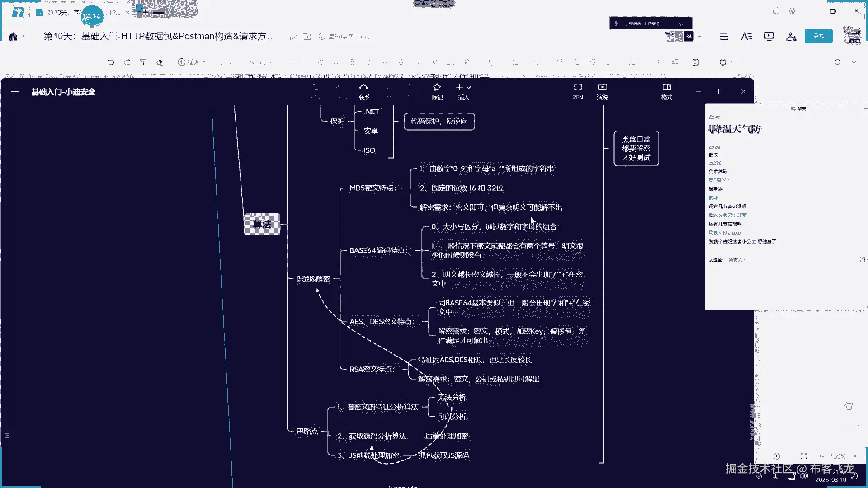
Task: Select the format painter icon
Action: [x=143, y=62]
